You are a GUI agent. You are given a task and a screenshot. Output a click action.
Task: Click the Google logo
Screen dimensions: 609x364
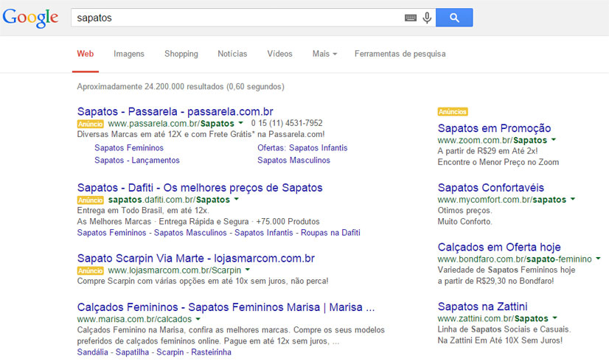[30, 18]
